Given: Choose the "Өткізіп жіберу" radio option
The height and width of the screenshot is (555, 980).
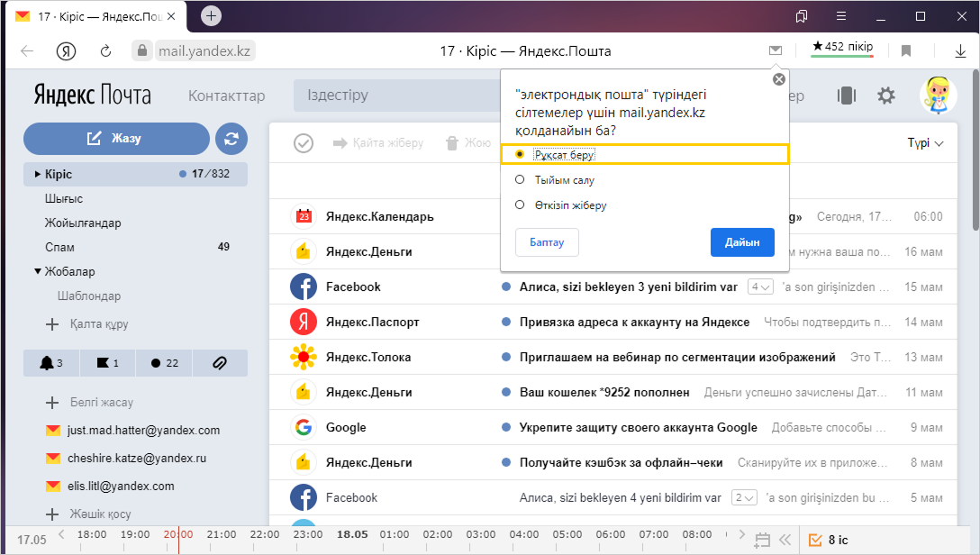Looking at the screenshot, I should pos(520,205).
